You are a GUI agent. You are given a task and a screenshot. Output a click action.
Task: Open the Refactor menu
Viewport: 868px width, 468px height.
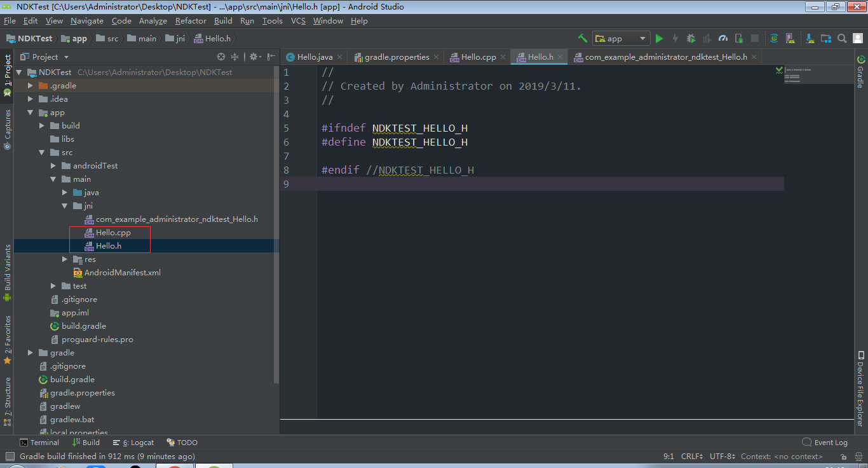191,21
